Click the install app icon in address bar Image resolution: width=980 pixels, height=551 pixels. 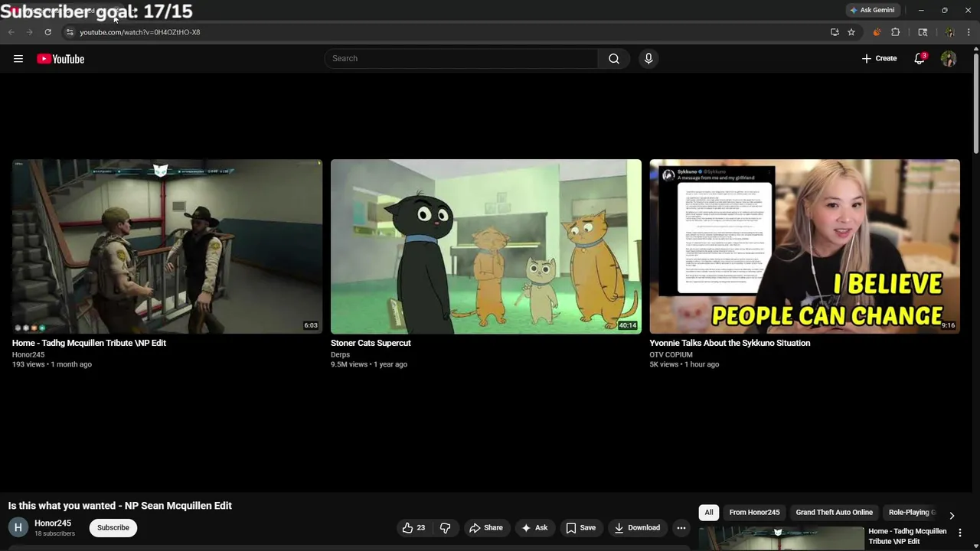[835, 32]
